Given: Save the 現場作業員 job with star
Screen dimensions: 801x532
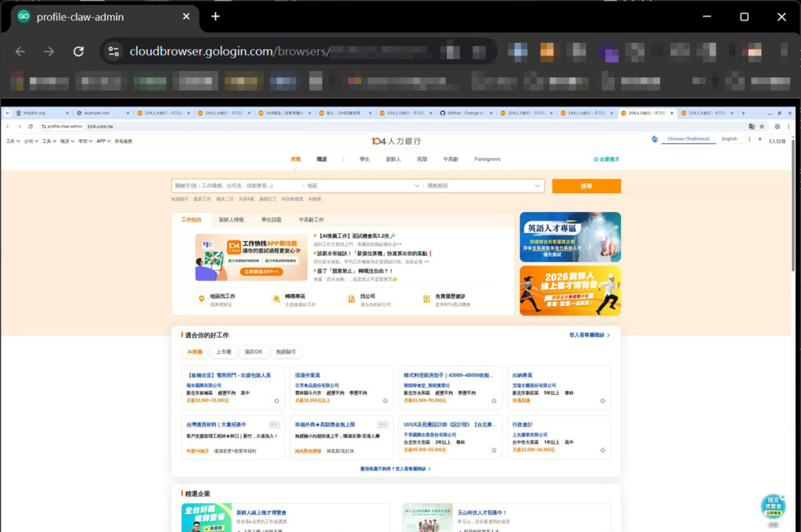Looking at the screenshot, I should click(x=385, y=401).
